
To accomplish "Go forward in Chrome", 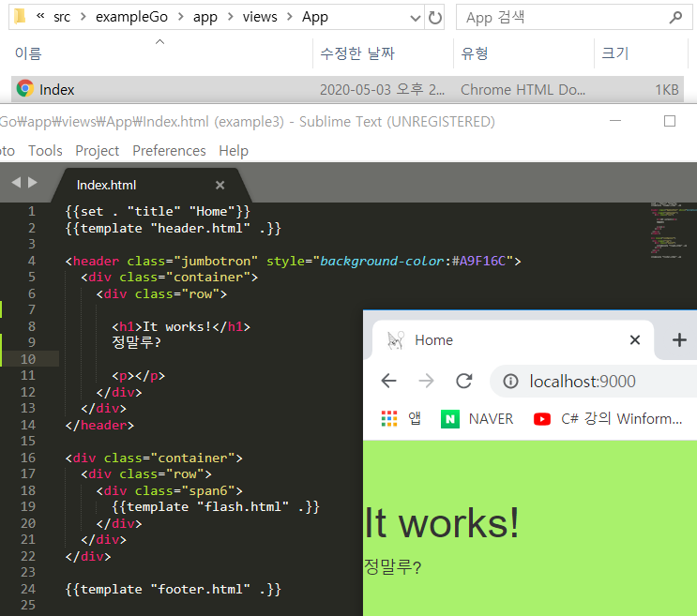I will [x=426, y=381].
